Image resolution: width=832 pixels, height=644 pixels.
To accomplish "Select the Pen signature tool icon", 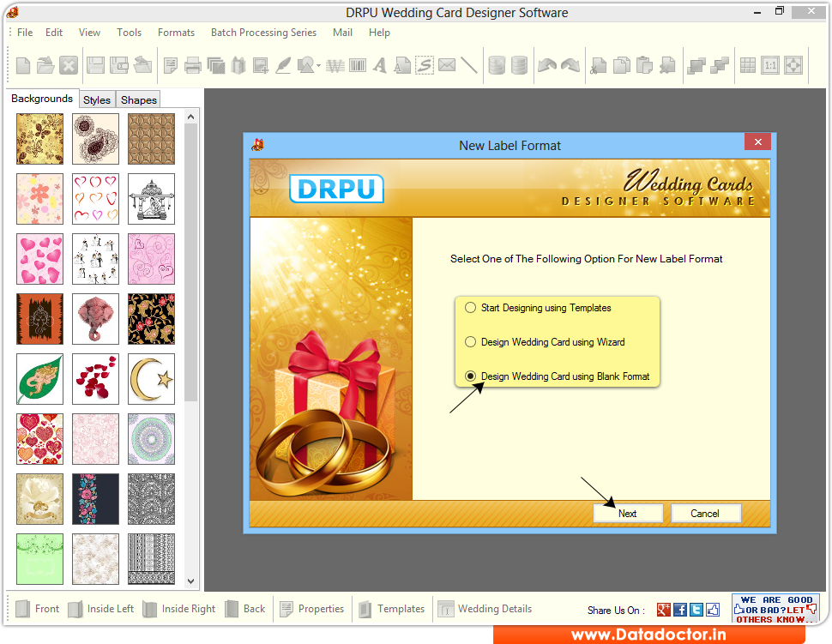I will (282, 66).
